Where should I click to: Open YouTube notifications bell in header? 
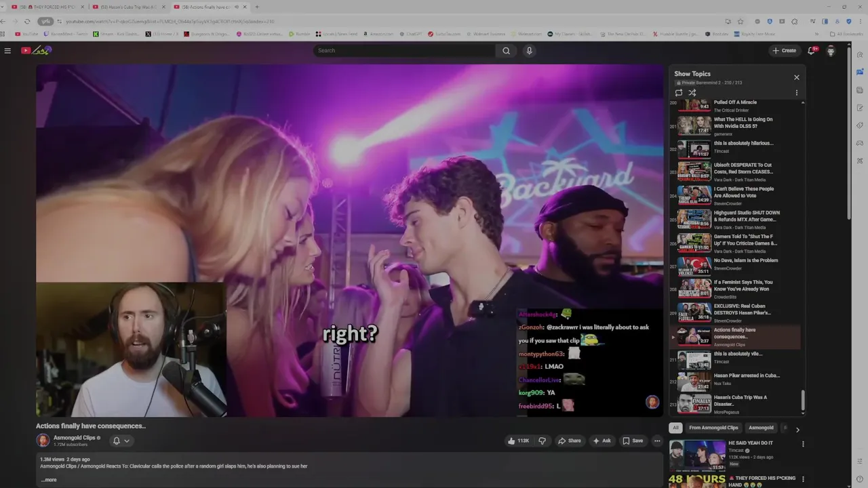tap(812, 50)
